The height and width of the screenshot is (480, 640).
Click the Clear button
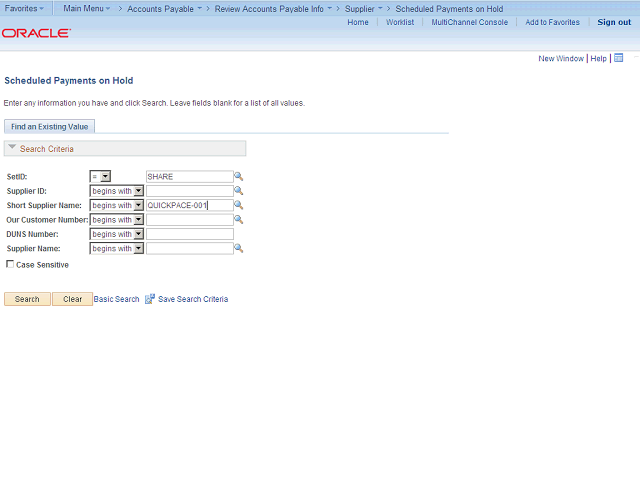pyautogui.click(x=72, y=299)
